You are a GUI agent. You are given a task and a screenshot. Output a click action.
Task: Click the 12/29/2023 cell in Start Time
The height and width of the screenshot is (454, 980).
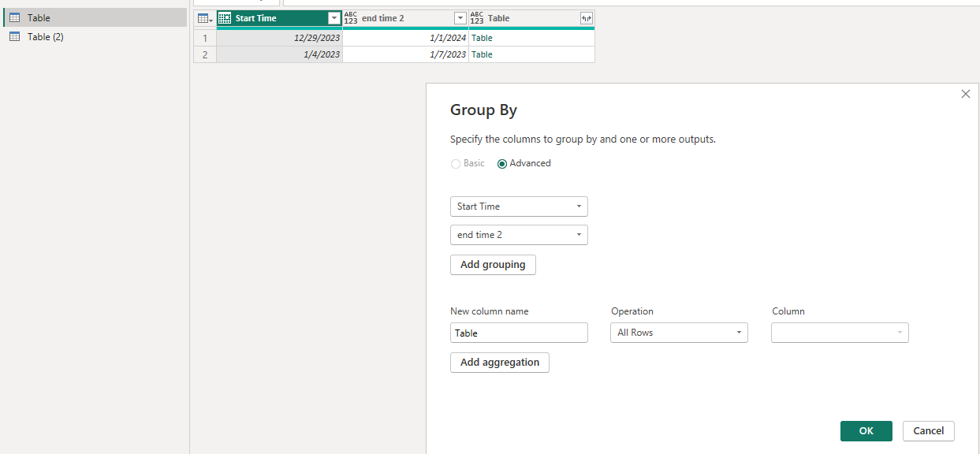click(280, 38)
